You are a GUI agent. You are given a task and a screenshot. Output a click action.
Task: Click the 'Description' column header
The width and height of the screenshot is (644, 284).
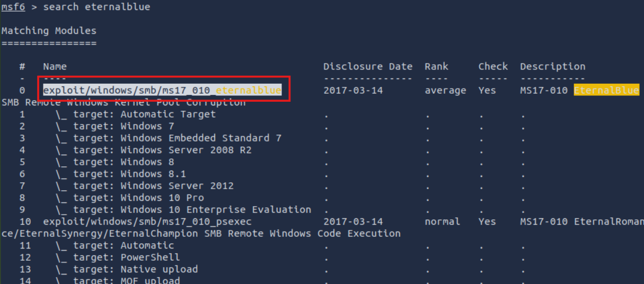553,67
